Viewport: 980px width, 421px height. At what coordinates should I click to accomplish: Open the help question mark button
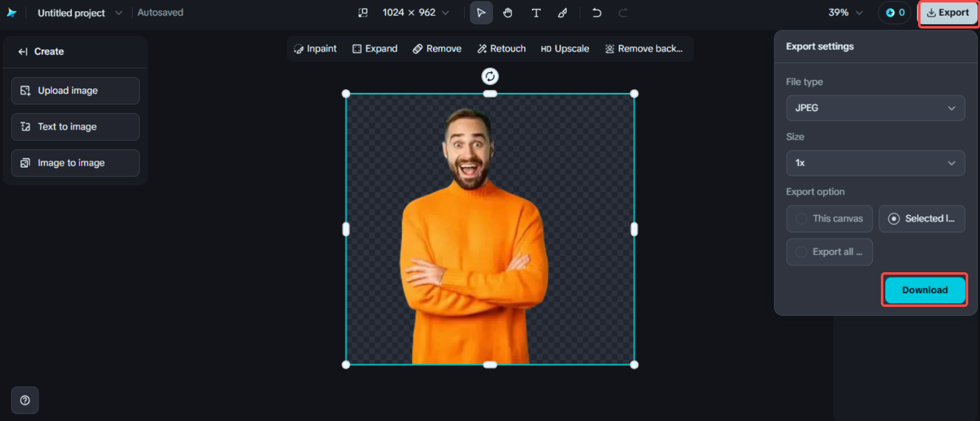[x=25, y=401]
